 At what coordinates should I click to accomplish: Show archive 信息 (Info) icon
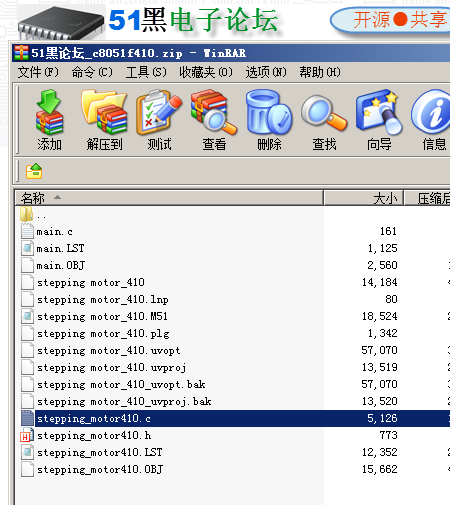pos(432,120)
